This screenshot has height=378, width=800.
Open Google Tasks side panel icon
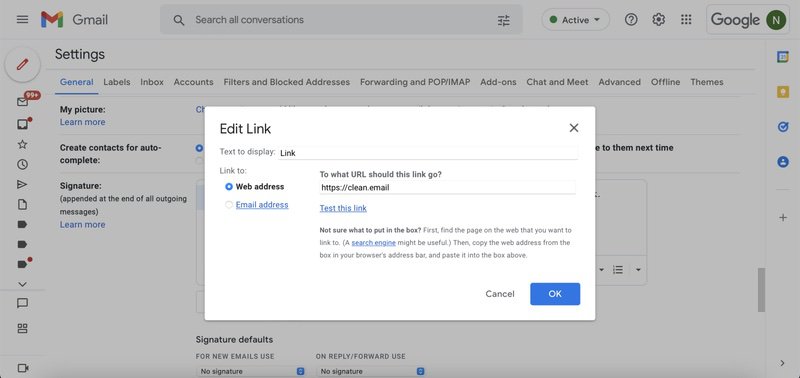pyautogui.click(x=783, y=127)
